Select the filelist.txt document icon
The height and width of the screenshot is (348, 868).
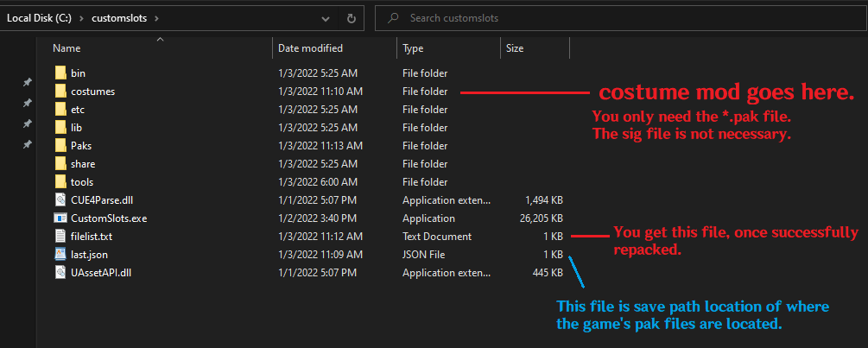click(x=61, y=237)
